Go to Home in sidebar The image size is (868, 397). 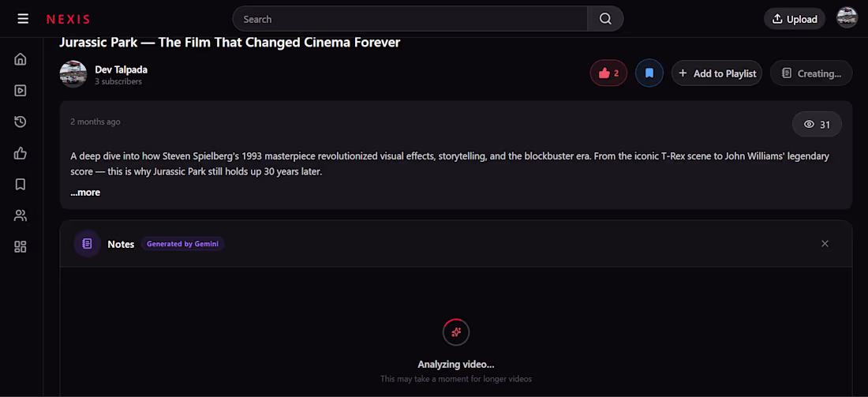[21, 59]
